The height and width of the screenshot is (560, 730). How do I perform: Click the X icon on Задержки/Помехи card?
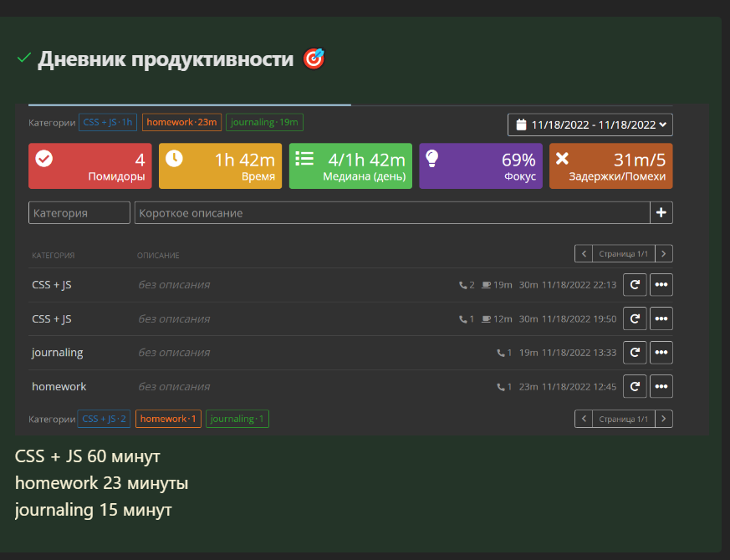562,159
